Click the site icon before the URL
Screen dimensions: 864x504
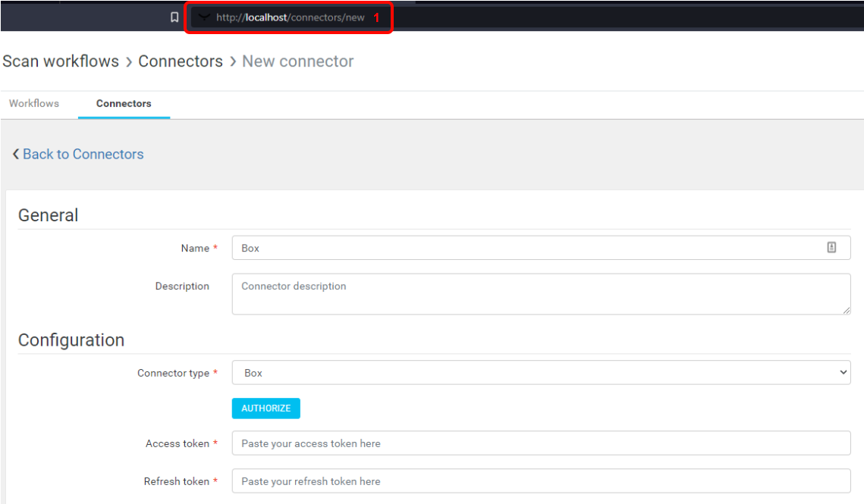tap(203, 17)
